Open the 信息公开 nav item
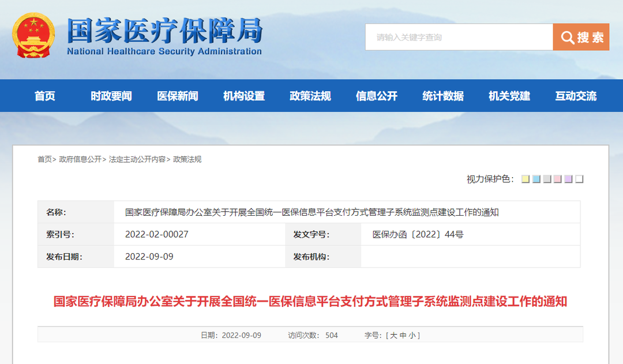Screen dimensions: 623x364 click(377, 96)
